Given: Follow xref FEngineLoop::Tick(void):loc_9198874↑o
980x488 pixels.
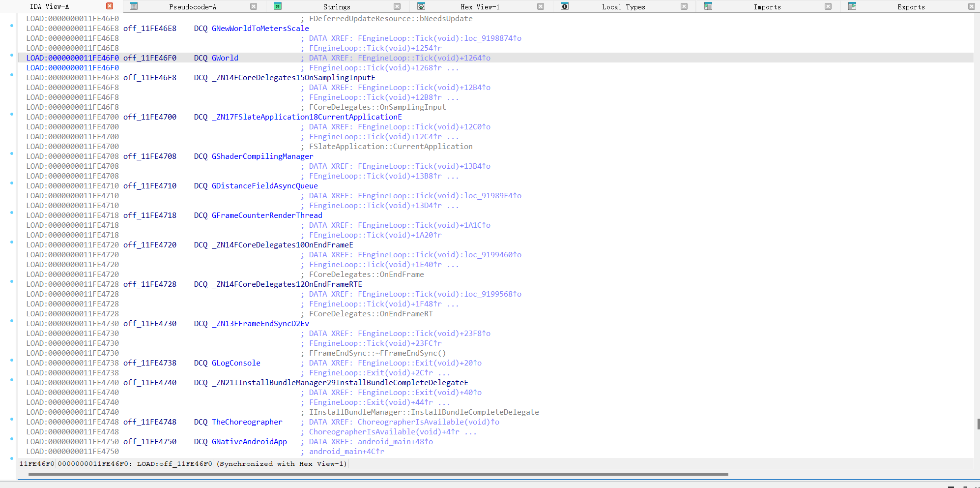Looking at the screenshot, I should [x=439, y=38].
